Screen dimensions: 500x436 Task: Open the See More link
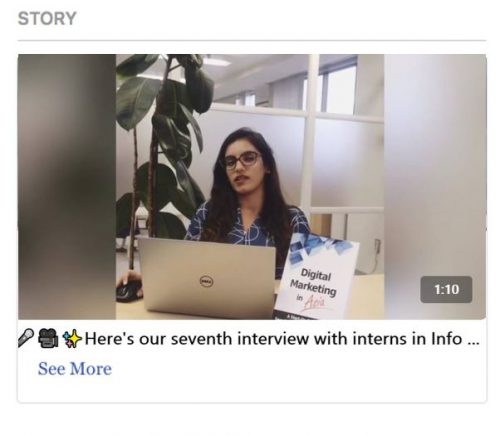coord(75,369)
